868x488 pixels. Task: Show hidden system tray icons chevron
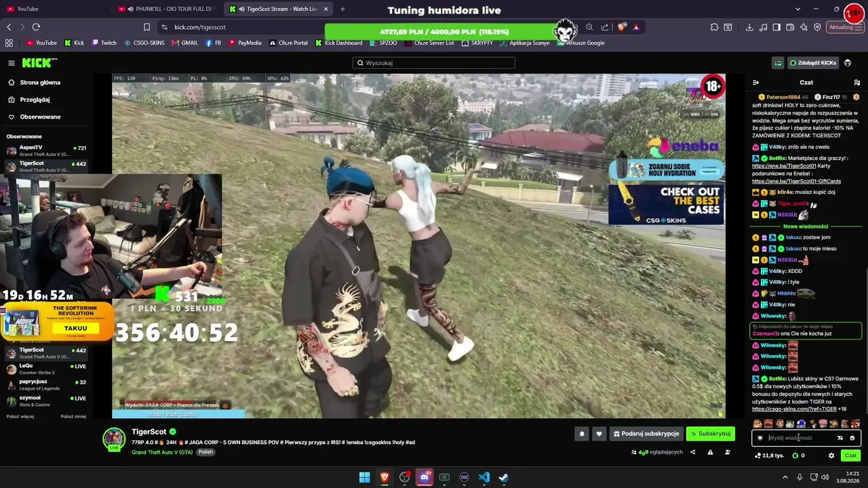pyautogui.click(x=785, y=477)
